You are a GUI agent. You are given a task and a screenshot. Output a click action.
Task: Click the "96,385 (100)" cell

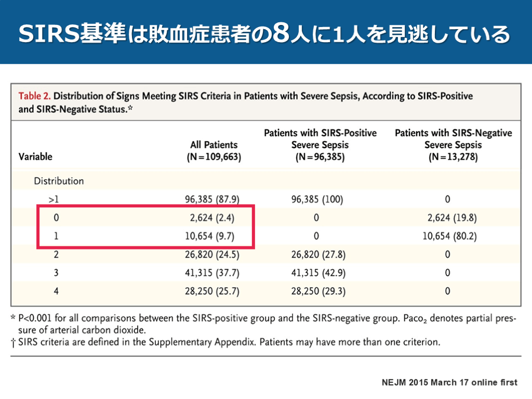(317, 199)
